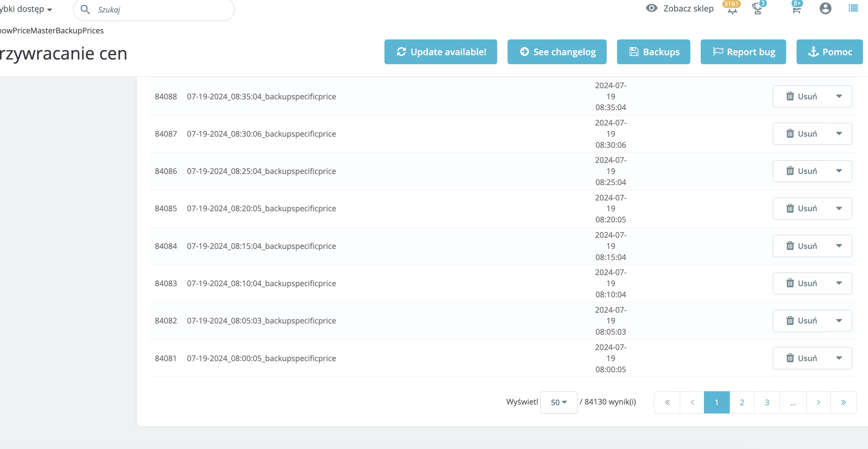Select page 2 in pagination

pos(742,402)
